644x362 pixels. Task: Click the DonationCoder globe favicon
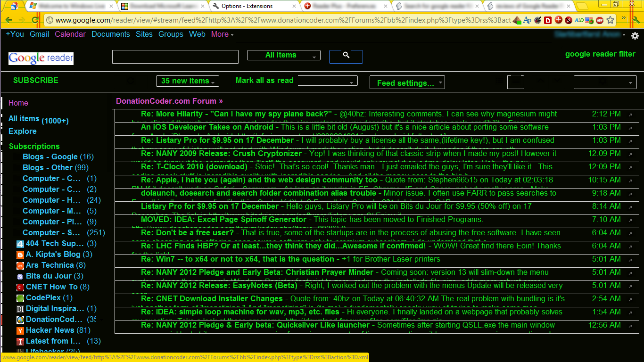point(20,320)
